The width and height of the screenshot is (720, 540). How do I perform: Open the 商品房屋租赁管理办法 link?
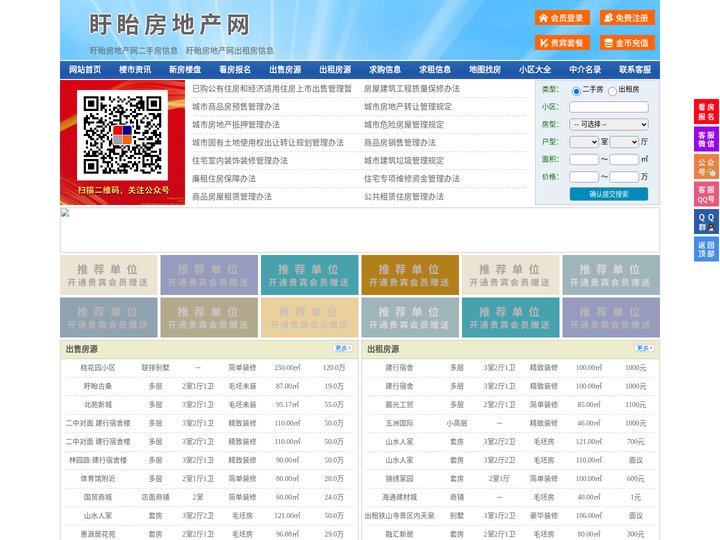pos(232,197)
